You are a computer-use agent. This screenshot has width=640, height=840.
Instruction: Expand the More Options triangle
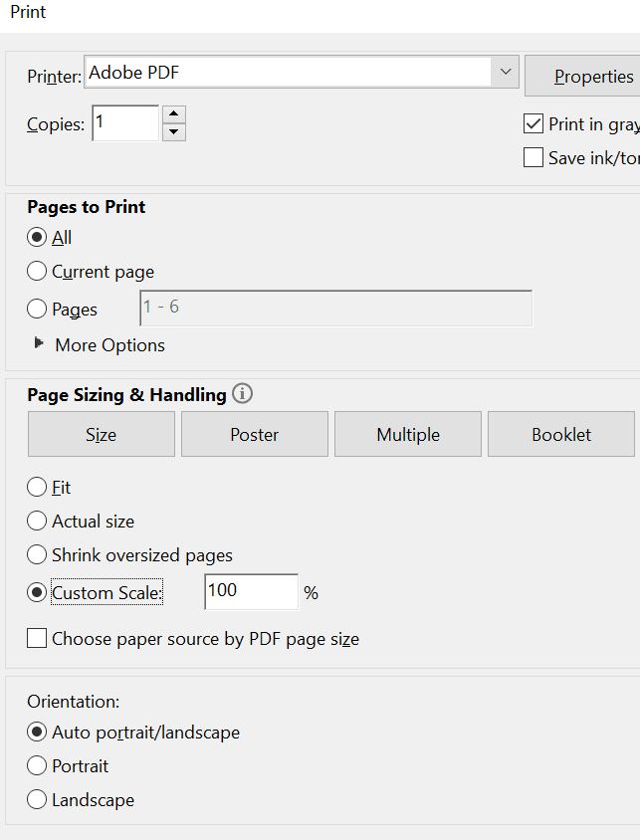pyautogui.click(x=40, y=343)
